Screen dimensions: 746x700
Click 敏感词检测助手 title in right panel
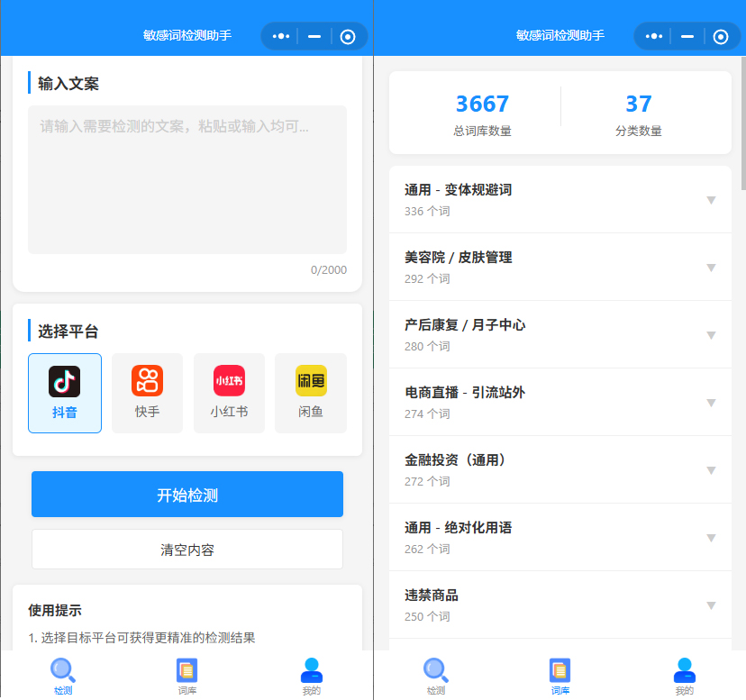[x=560, y=35]
